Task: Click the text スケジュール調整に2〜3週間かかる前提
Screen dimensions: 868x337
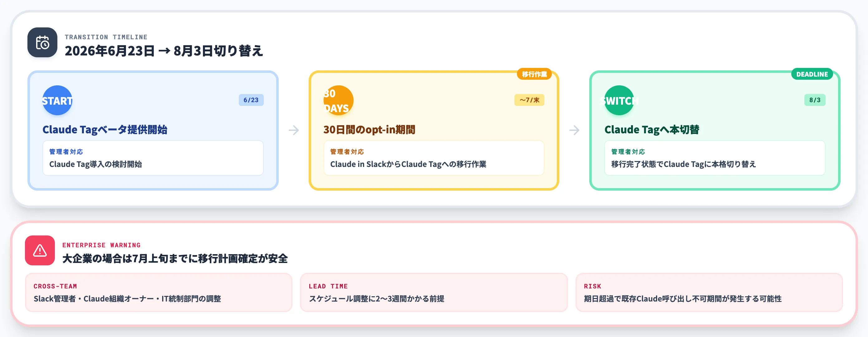Action: (x=376, y=299)
